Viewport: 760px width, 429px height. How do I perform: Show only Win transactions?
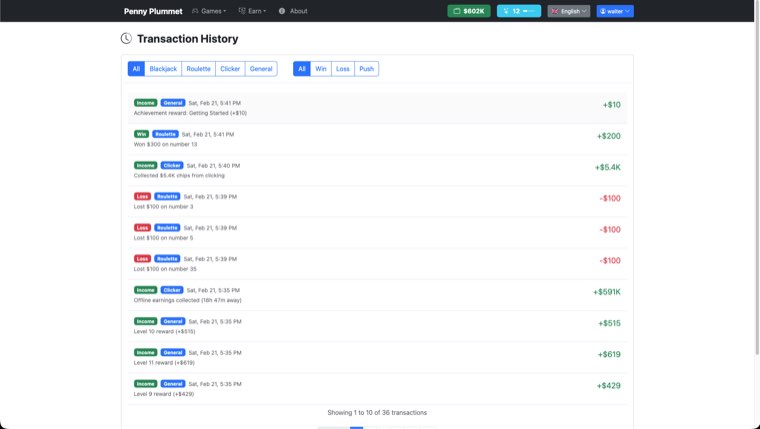point(320,69)
